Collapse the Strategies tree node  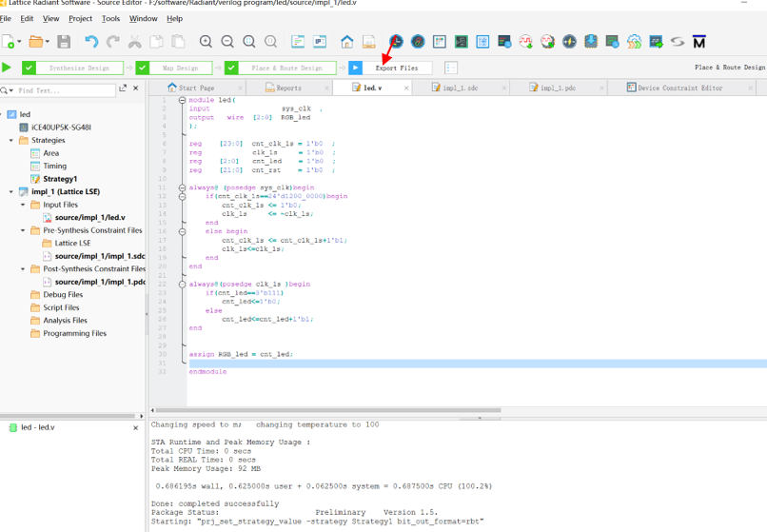coord(11,141)
